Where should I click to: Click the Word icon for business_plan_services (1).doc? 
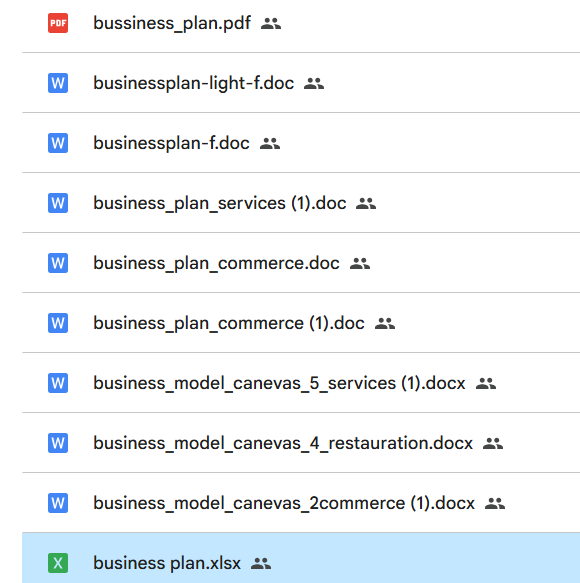(58, 203)
